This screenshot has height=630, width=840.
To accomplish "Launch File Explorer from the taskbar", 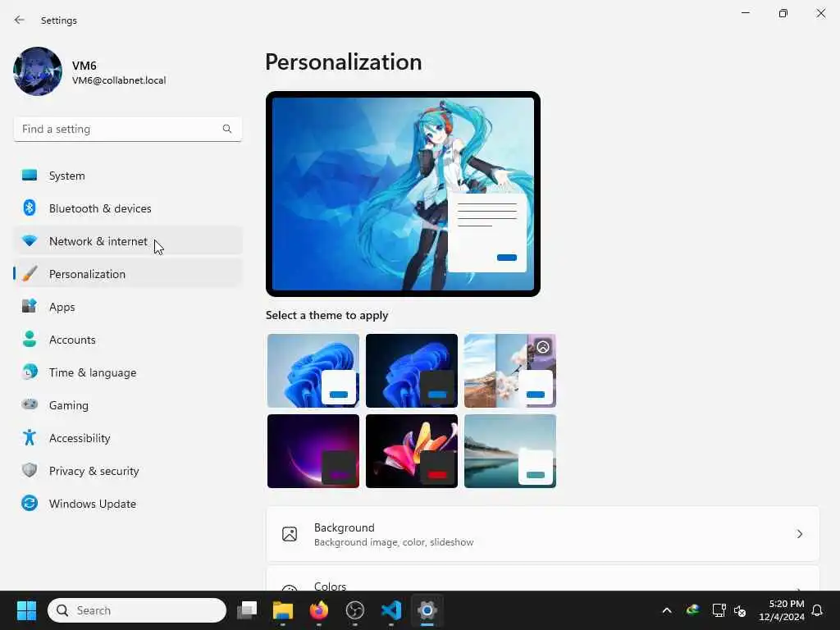I will pos(283,610).
